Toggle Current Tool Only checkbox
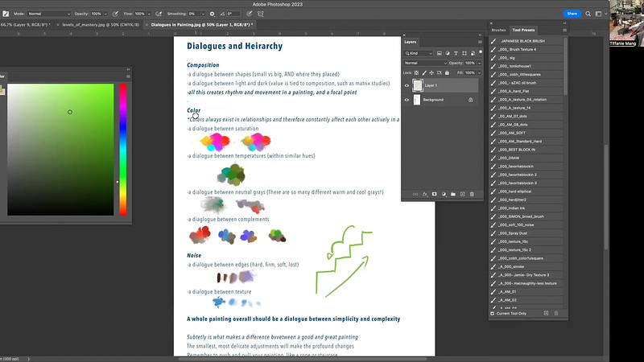Viewport: 644px width, 362px height. (x=492, y=313)
